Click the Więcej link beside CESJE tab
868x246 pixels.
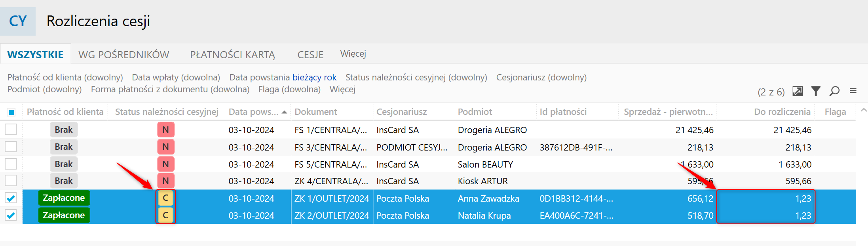pyautogui.click(x=353, y=54)
